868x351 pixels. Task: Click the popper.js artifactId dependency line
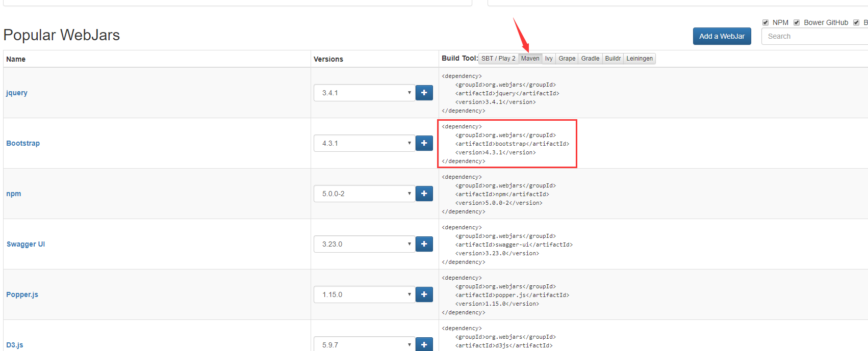(x=512, y=295)
